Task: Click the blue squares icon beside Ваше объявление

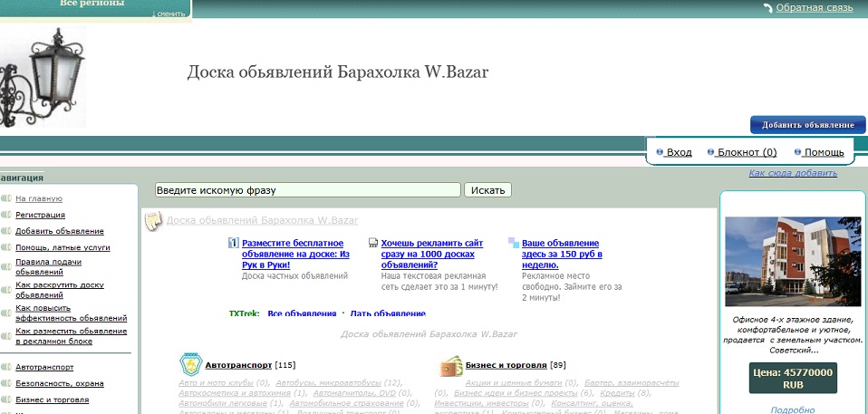Action: pyautogui.click(x=514, y=243)
